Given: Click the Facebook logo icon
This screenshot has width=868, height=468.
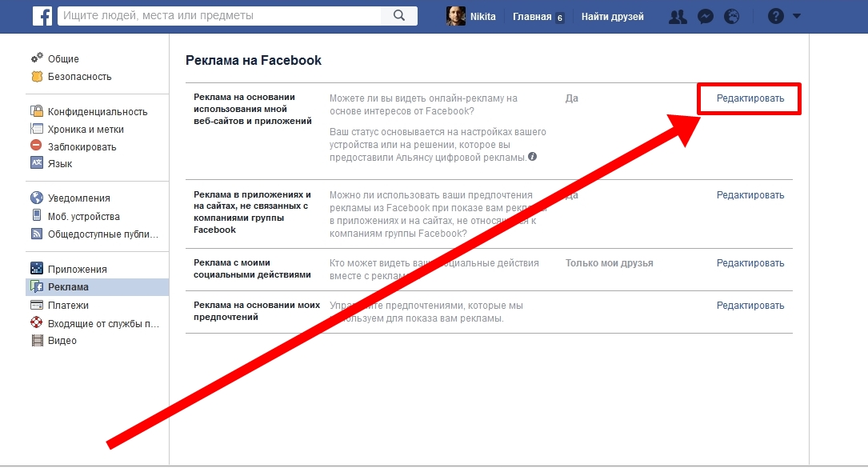Looking at the screenshot, I should point(43,16).
